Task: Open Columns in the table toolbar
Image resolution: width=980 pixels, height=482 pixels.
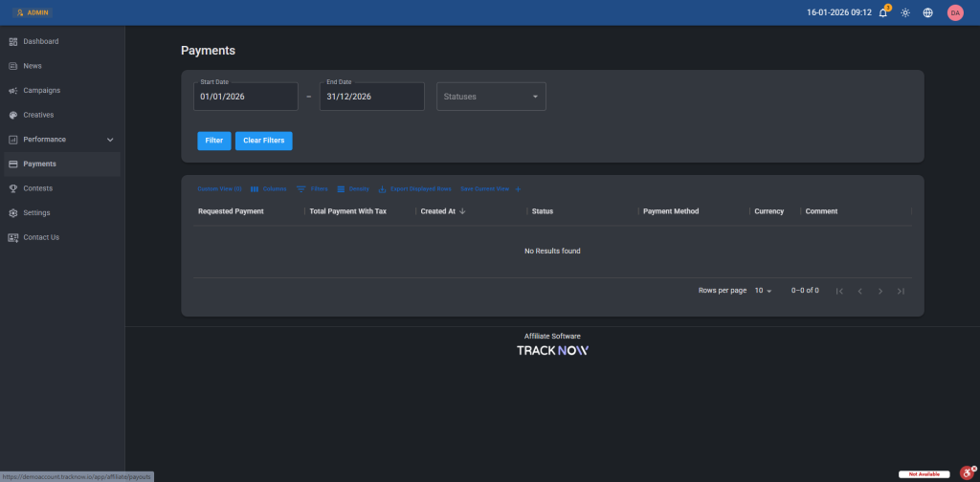Action: coord(268,189)
